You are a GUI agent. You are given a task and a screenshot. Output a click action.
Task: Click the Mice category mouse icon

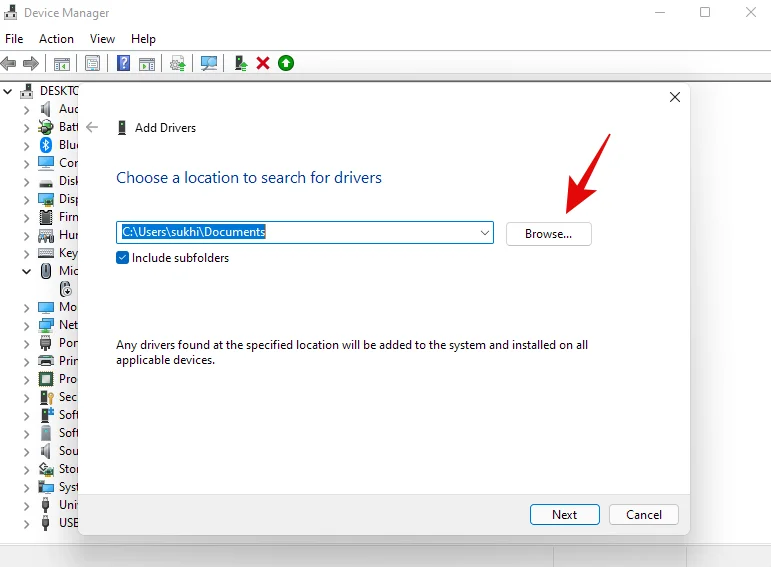[x=46, y=271]
